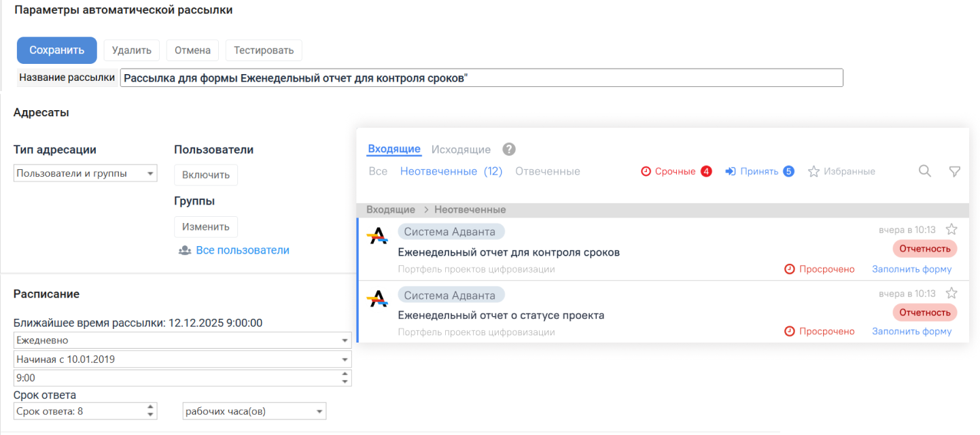980x435 pixels.
Task: Open the Все пользователи group link
Action: (242, 250)
